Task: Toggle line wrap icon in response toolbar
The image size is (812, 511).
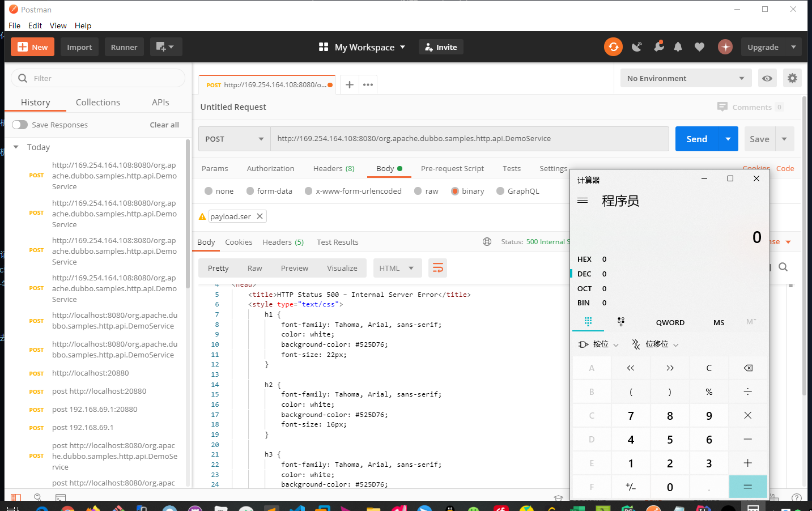Action: [438, 268]
